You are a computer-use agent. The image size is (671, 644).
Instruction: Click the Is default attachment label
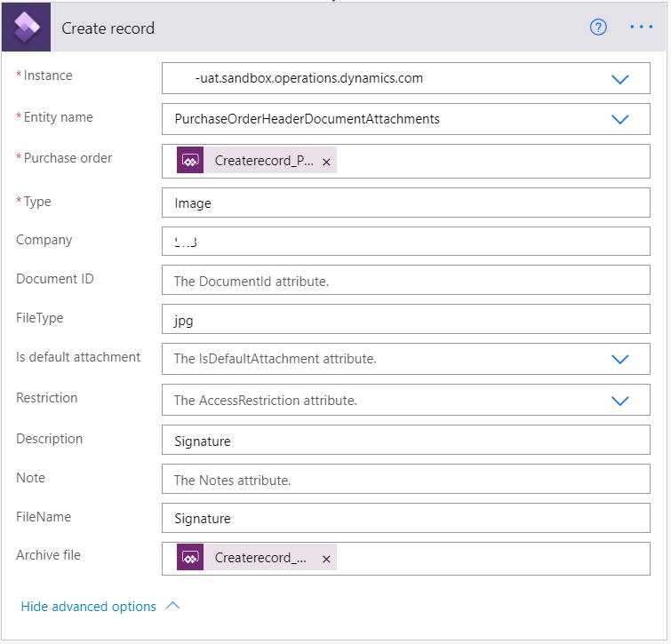pyautogui.click(x=78, y=357)
